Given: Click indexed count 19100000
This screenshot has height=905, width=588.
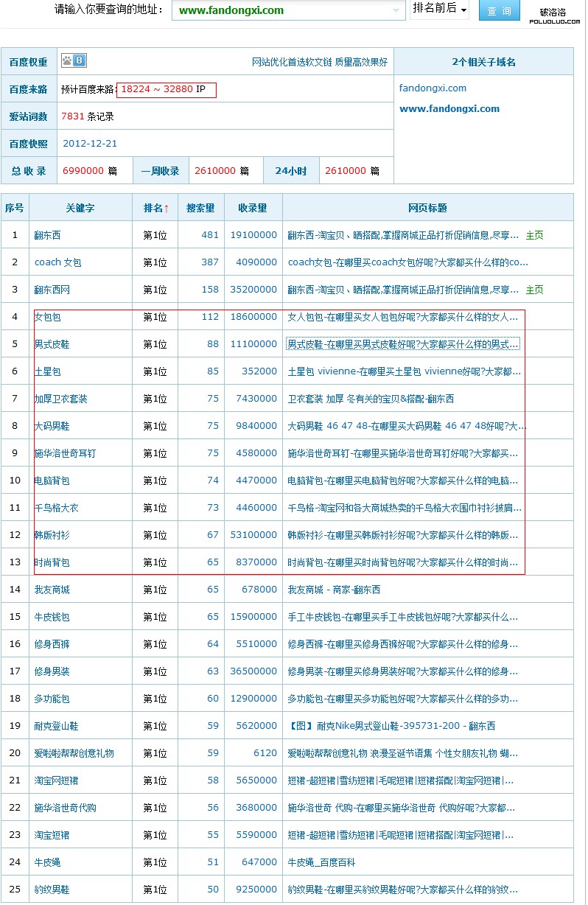Looking at the screenshot, I should pos(253,236).
